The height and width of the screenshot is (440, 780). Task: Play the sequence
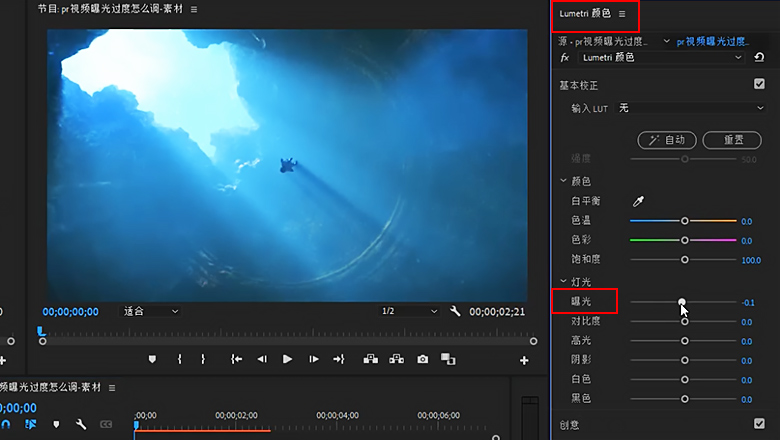click(x=287, y=359)
